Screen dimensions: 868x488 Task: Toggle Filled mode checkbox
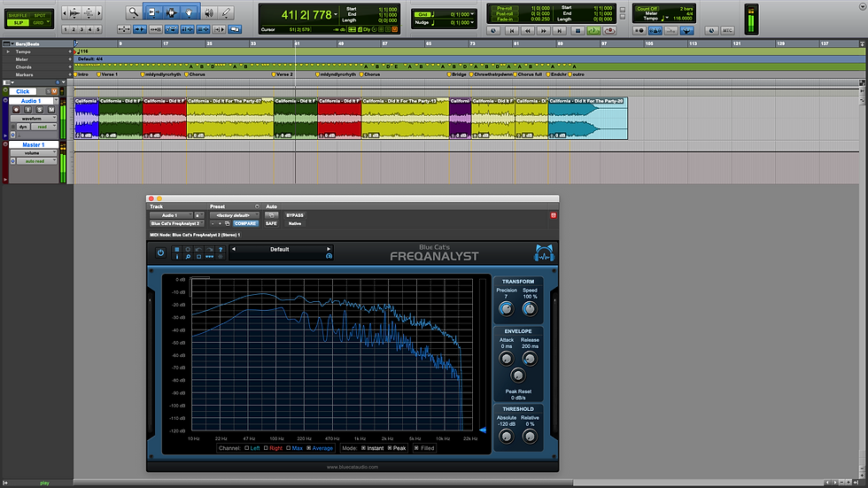click(416, 448)
